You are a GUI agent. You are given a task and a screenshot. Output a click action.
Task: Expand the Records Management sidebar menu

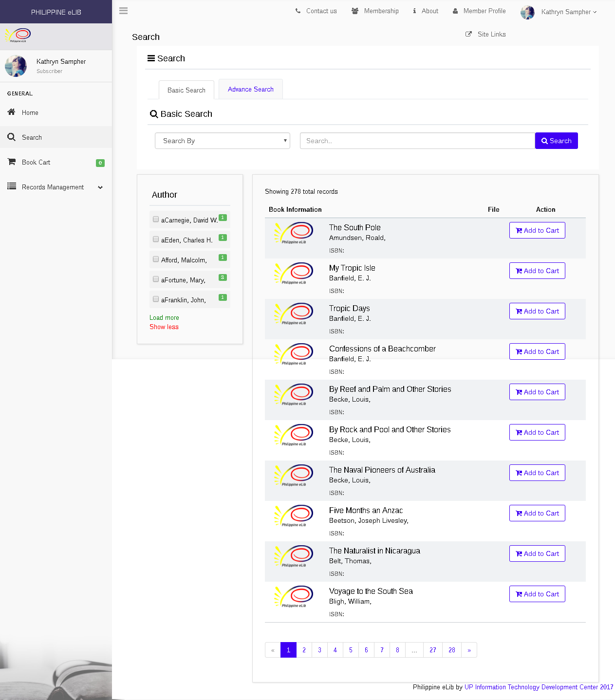tap(56, 187)
